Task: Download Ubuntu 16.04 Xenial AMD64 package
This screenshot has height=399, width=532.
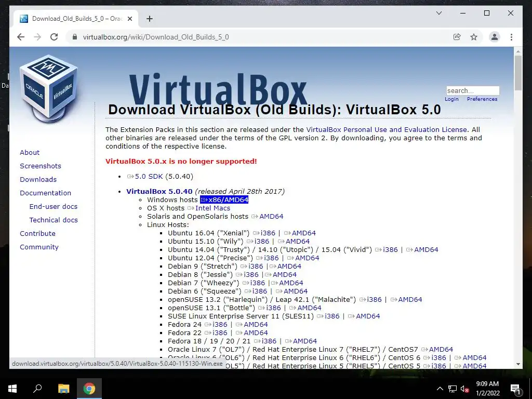Action: 300,233
